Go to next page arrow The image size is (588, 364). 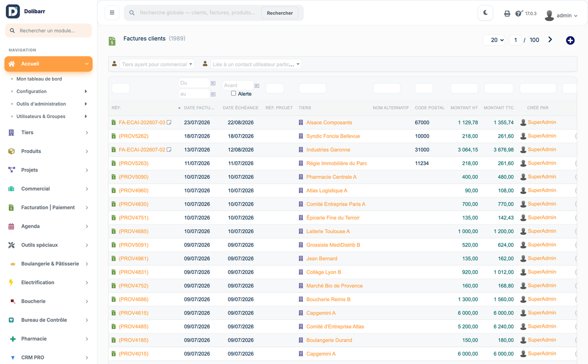coord(550,40)
